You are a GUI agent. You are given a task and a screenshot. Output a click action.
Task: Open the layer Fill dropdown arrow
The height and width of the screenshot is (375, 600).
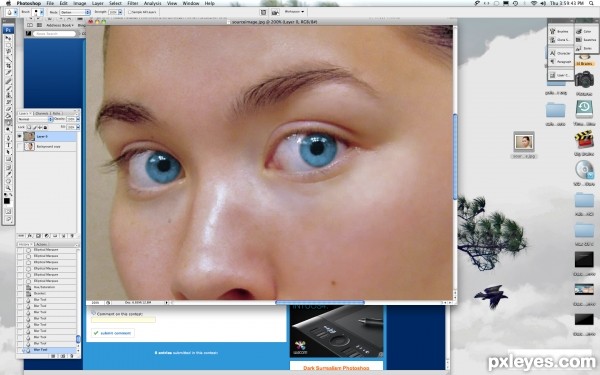(x=78, y=127)
